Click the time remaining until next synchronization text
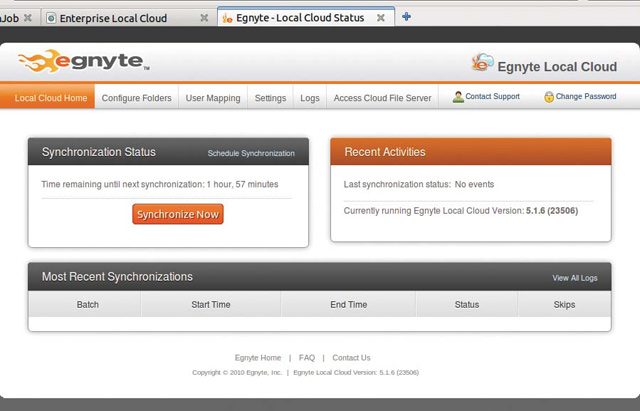The height and width of the screenshot is (411, 640). tap(160, 184)
